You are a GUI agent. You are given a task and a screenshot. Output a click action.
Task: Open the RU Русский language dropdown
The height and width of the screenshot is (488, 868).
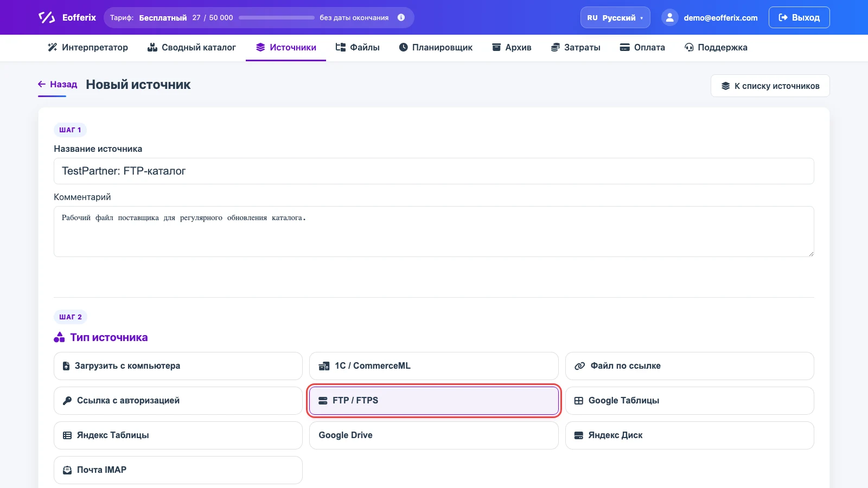click(615, 17)
